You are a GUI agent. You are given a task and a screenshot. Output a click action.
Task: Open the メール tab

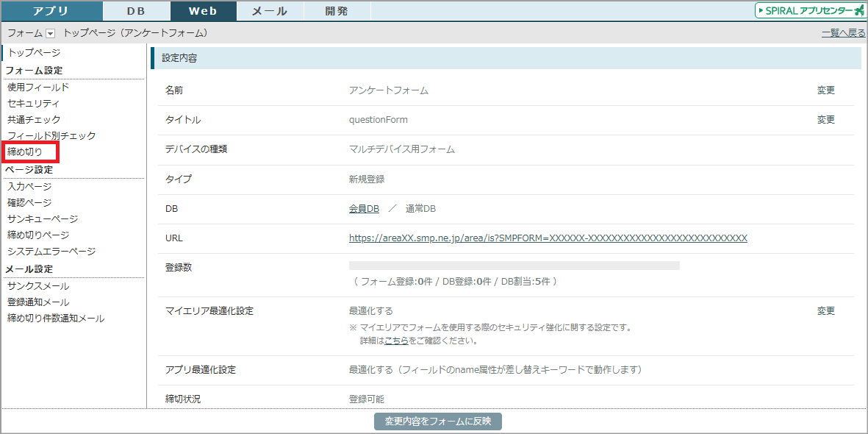click(270, 11)
